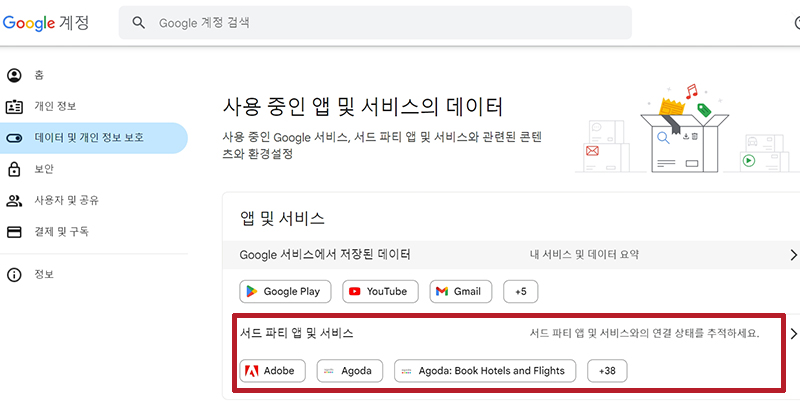Click the YouTube chip
Image resolution: width=800 pixels, height=405 pixels.
tap(380, 292)
